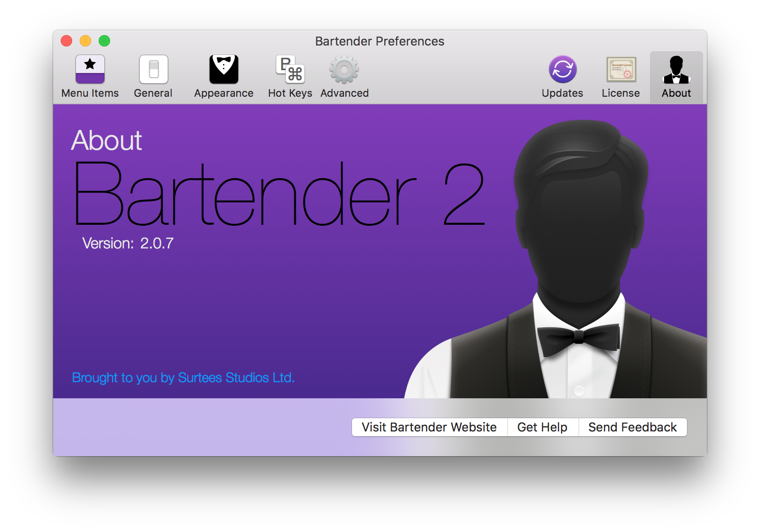Open the Menu Items preferences pane

tap(90, 77)
